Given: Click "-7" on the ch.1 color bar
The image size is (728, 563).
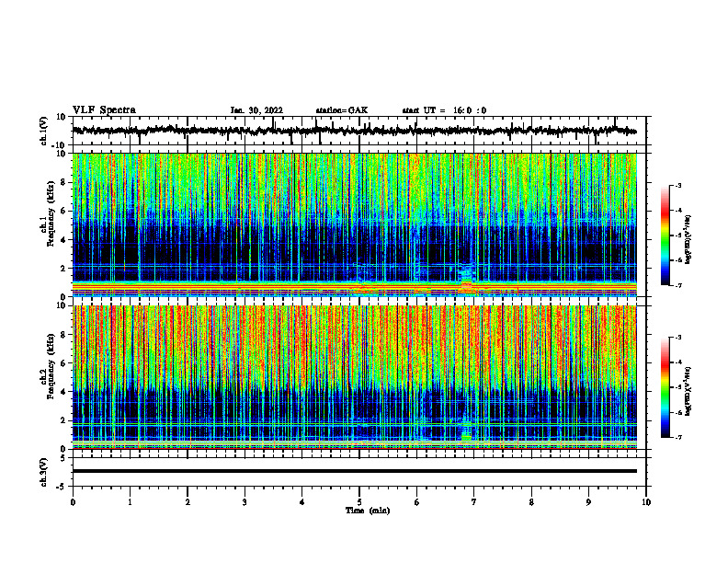Looking at the screenshot, I should [x=678, y=285].
